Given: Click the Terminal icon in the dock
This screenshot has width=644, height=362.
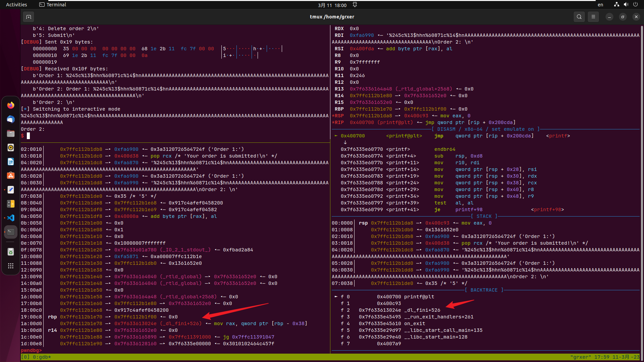Looking at the screenshot, I should pos(11,232).
